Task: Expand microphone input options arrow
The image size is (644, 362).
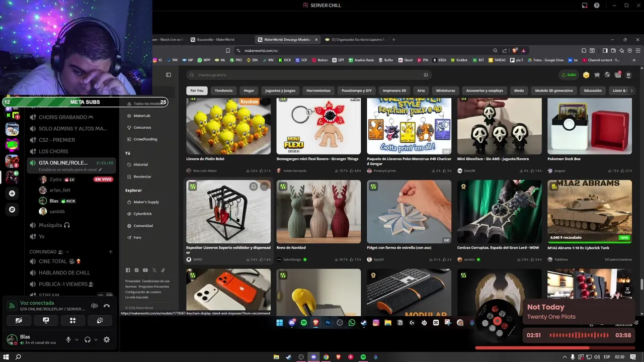Action: 76,340
